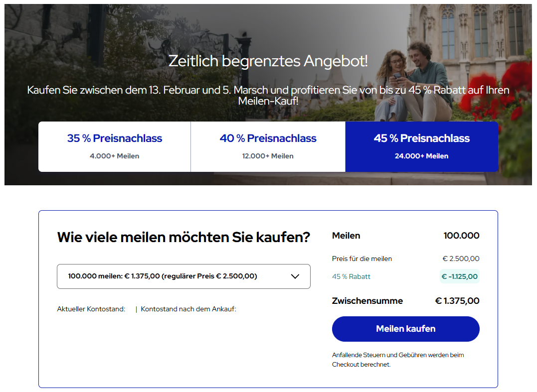Viewport: 537px width, 392px height.
Task: Click the 12.000+ Meilen tier label
Action: (268, 155)
